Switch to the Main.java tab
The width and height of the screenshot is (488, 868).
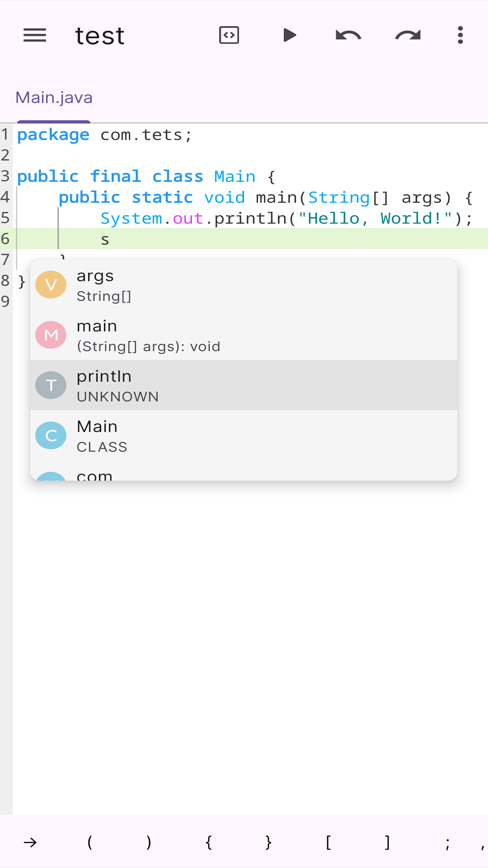click(x=54, y=98)
